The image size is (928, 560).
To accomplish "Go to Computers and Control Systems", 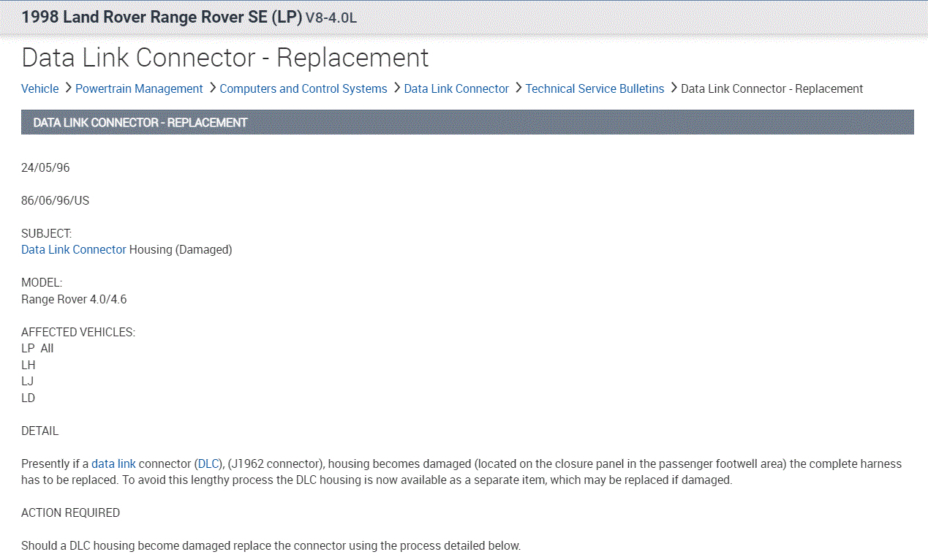I will [x=303, y=88].
